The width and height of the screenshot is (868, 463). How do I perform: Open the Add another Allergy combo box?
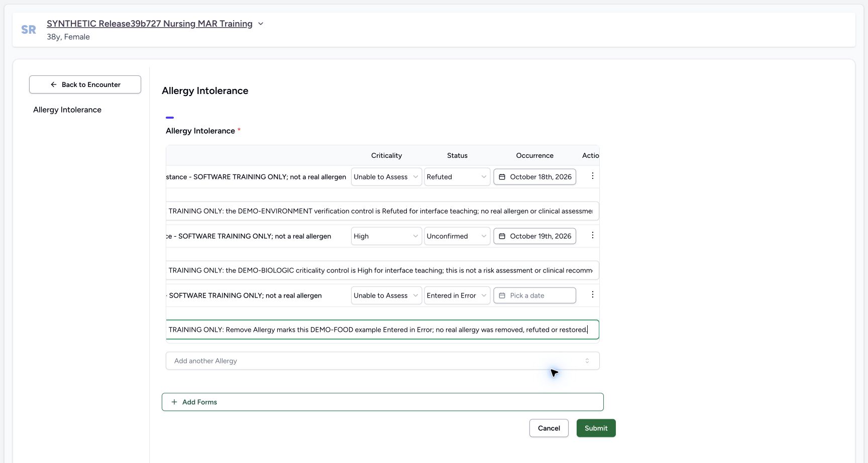[383, 361]
